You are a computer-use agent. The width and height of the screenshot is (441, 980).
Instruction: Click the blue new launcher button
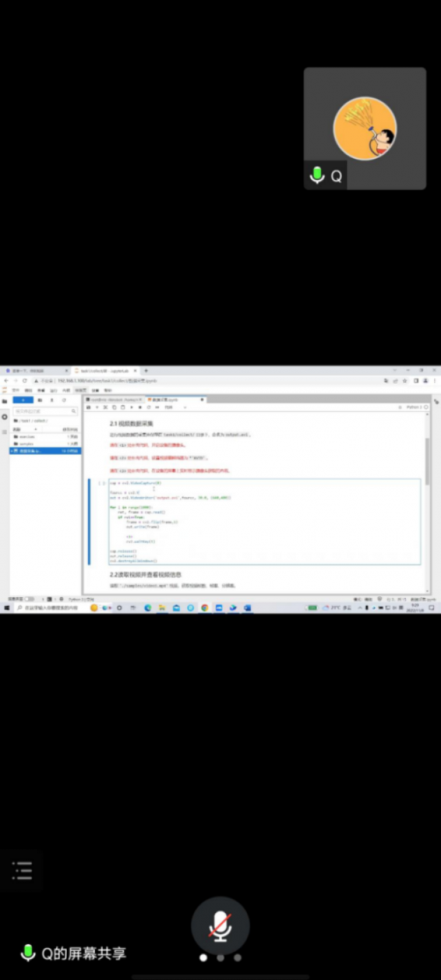(x=23, y=400)
